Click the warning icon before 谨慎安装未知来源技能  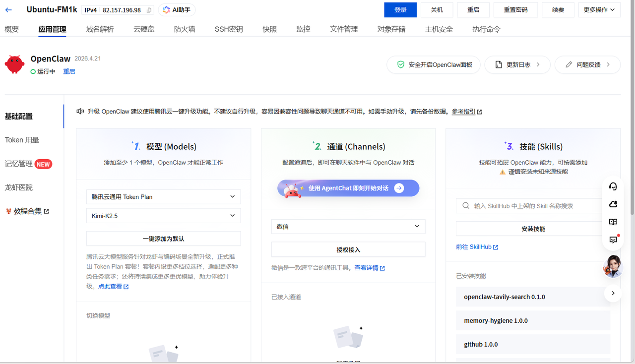503,172
